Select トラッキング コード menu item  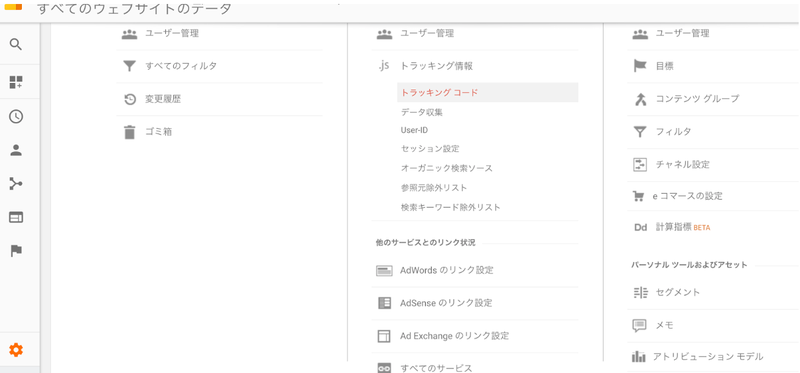click(x=487, y=92)
